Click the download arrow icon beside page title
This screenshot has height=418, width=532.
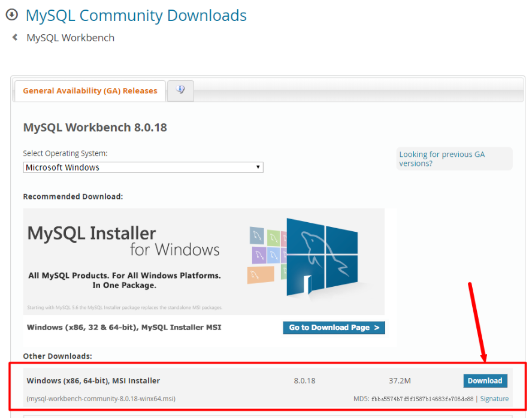(11, 14)
